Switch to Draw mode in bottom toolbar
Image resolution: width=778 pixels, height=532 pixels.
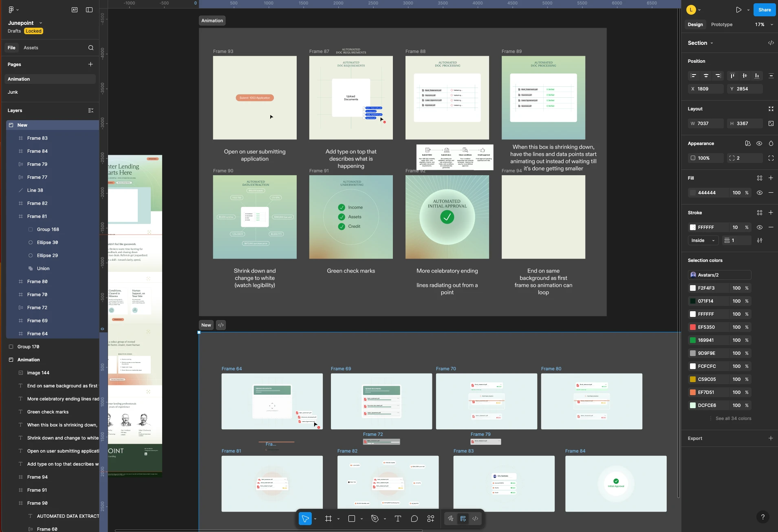click(451, 519)
